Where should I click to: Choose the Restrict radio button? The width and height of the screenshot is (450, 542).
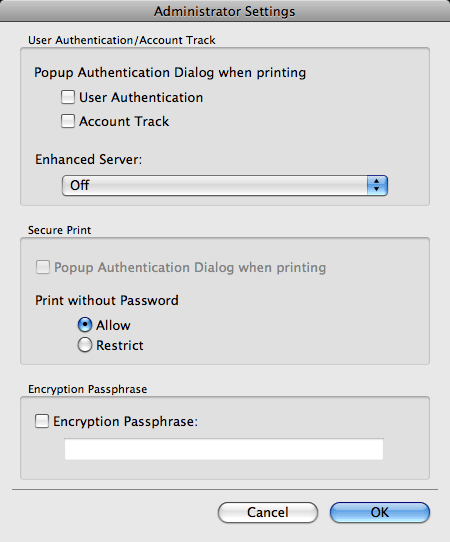tap(85, 345)
